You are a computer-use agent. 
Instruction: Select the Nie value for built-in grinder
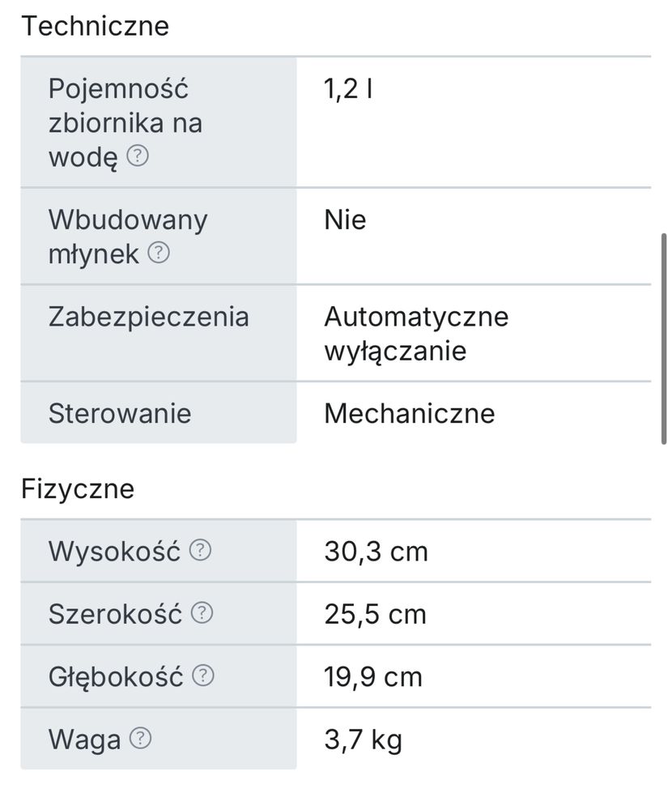(x=345, y=220)
